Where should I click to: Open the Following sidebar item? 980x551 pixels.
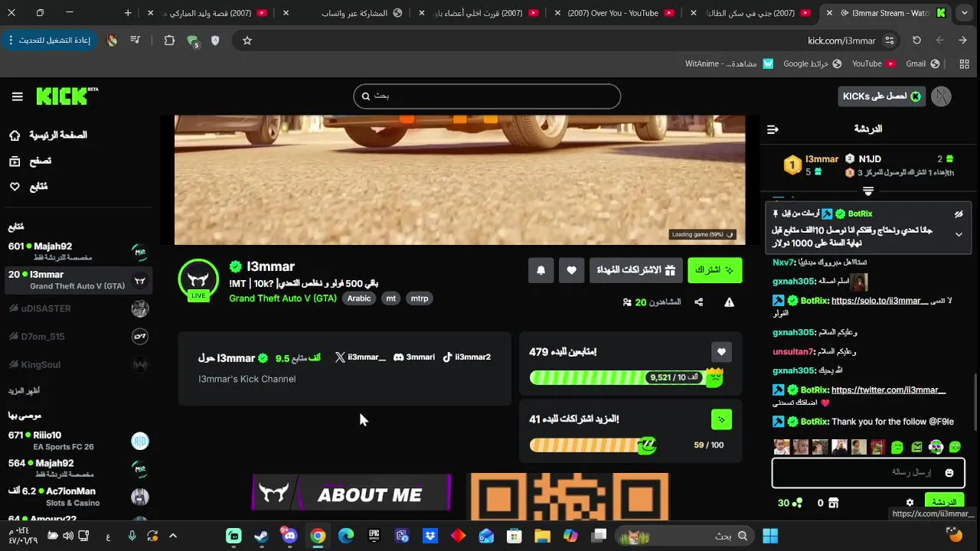[28, 187]
